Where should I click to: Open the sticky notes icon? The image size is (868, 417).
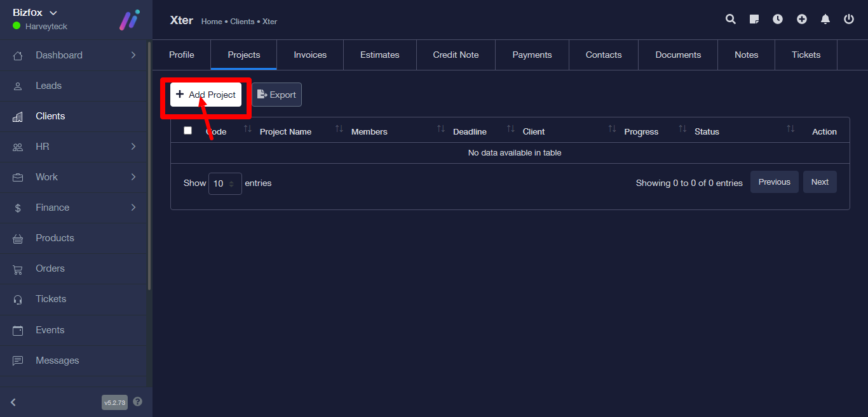click(754, 19)
